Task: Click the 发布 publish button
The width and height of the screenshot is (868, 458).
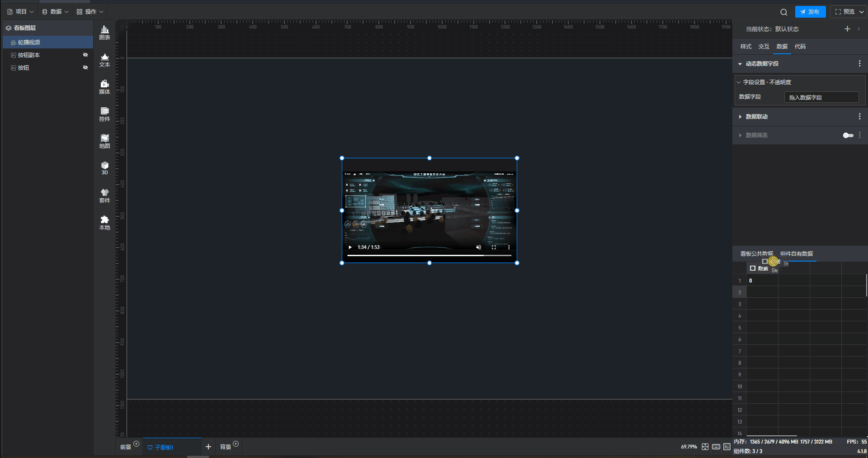Action: pos(810,12)
